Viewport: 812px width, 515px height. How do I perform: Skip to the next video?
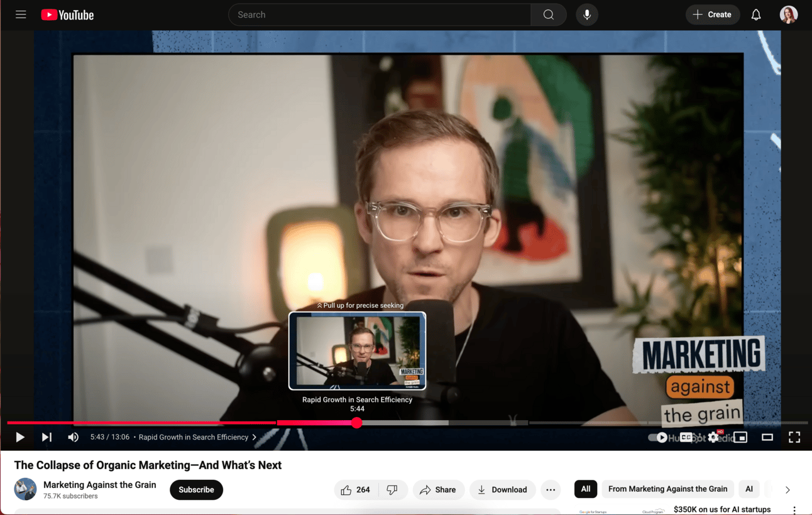pos(47,437)
